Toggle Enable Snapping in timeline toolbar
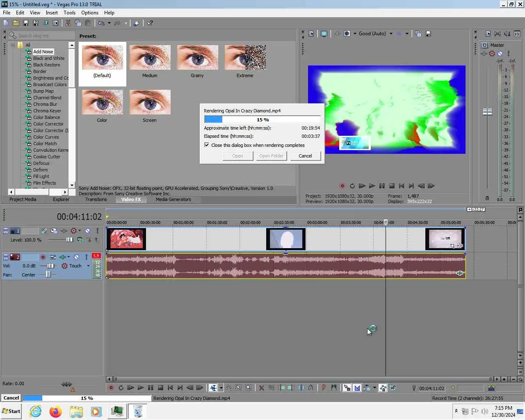Image resolution: width=525 pixels, height=420 pixels. coord(347,388)
